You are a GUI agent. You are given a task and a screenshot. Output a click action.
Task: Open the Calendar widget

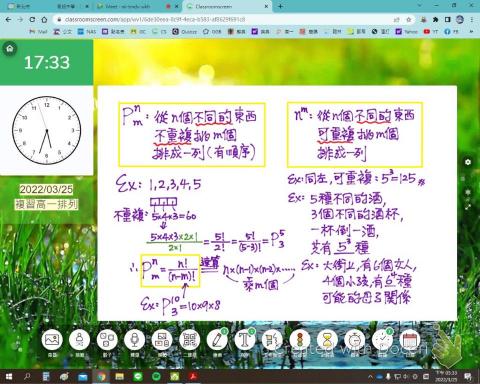coord(410,340)
